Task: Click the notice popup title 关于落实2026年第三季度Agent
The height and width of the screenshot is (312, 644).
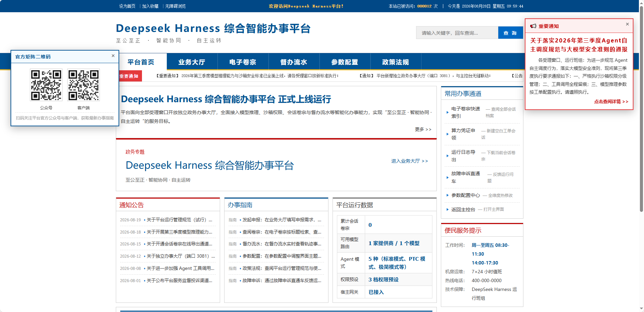Action: tap(579, 45)
